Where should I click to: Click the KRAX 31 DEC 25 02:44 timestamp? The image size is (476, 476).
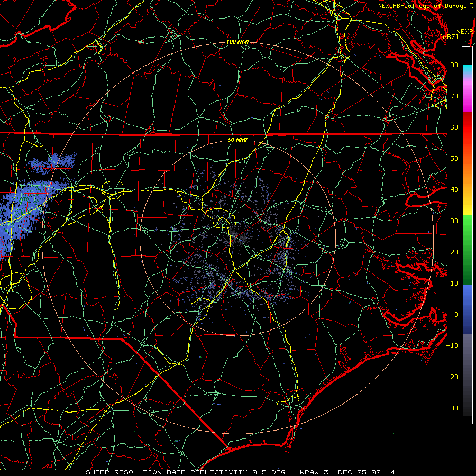click(347, 472)
